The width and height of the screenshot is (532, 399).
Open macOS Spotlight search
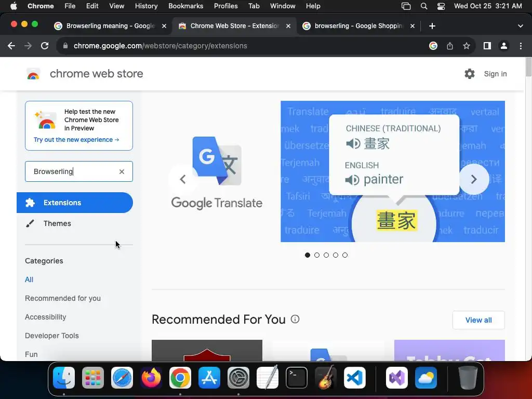pyautogui.click(x=424, y=6)
